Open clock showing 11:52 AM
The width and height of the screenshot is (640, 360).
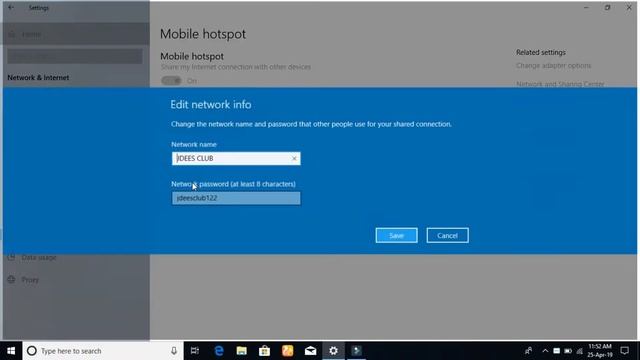click(600, 351)
